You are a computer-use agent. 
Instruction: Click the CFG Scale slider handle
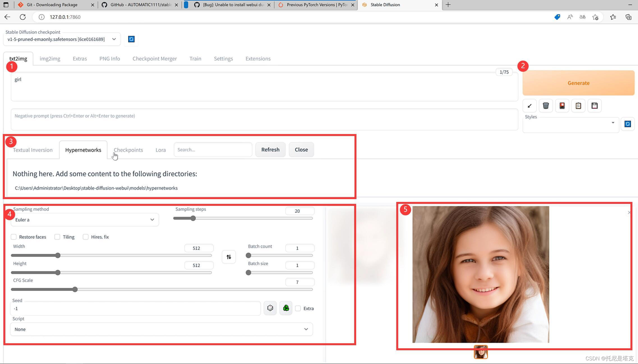pos(75,289)
